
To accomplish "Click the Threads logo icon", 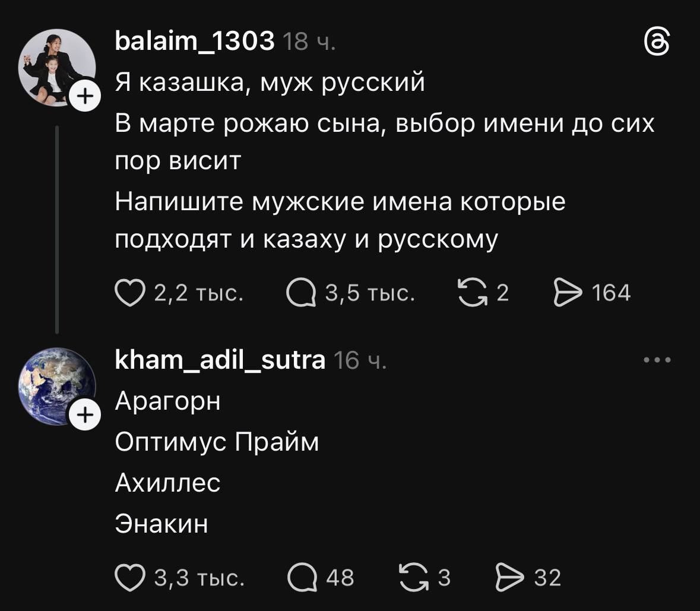I will pyautogui.click(x=657, y=43).
